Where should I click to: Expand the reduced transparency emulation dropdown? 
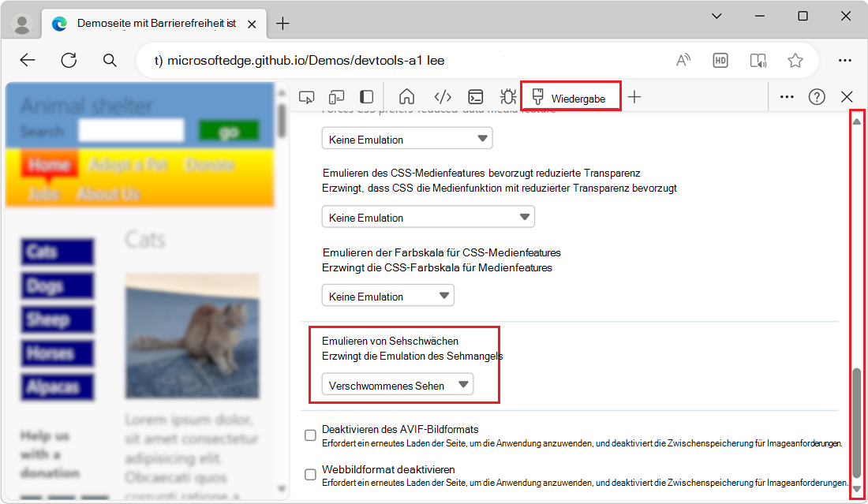pyautogui.click(x=428, y=216)
